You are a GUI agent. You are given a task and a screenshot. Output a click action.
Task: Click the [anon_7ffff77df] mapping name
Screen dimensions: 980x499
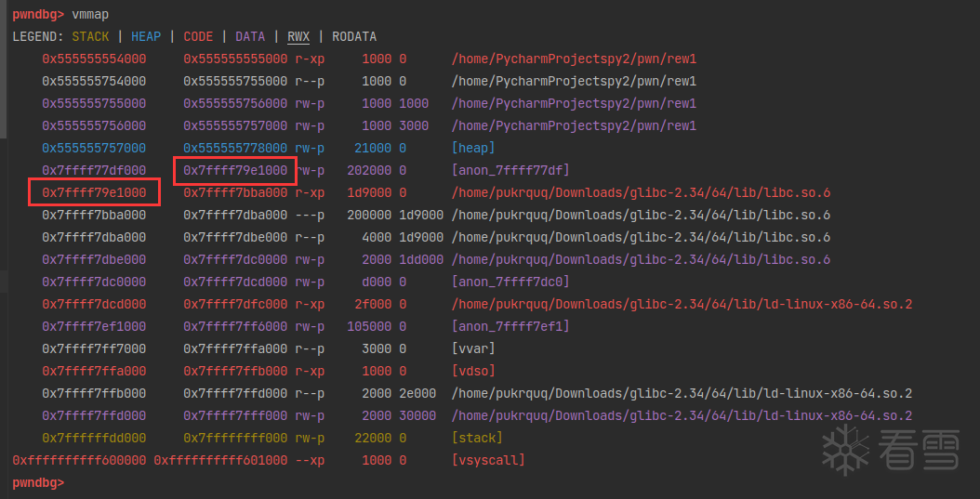[x=510, y=170]
